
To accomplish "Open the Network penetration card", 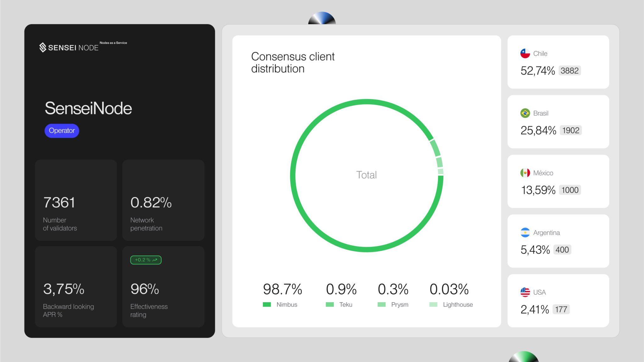I will click(x=163, y=200).
